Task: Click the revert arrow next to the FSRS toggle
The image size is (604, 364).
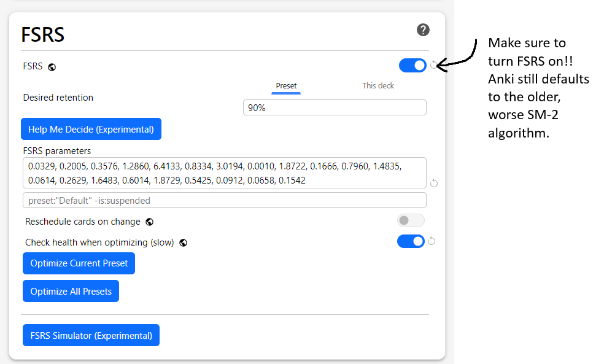Action: coord(434,65)
